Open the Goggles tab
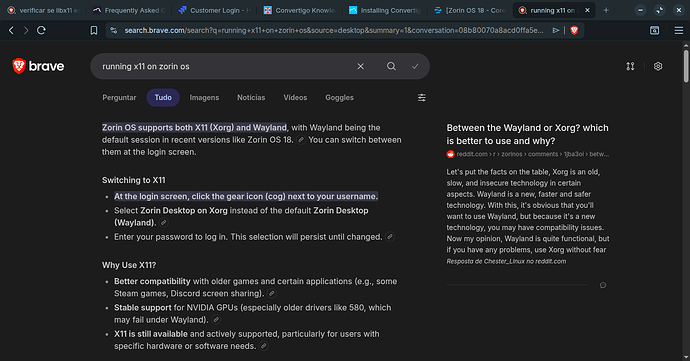 tap(339, 97)
